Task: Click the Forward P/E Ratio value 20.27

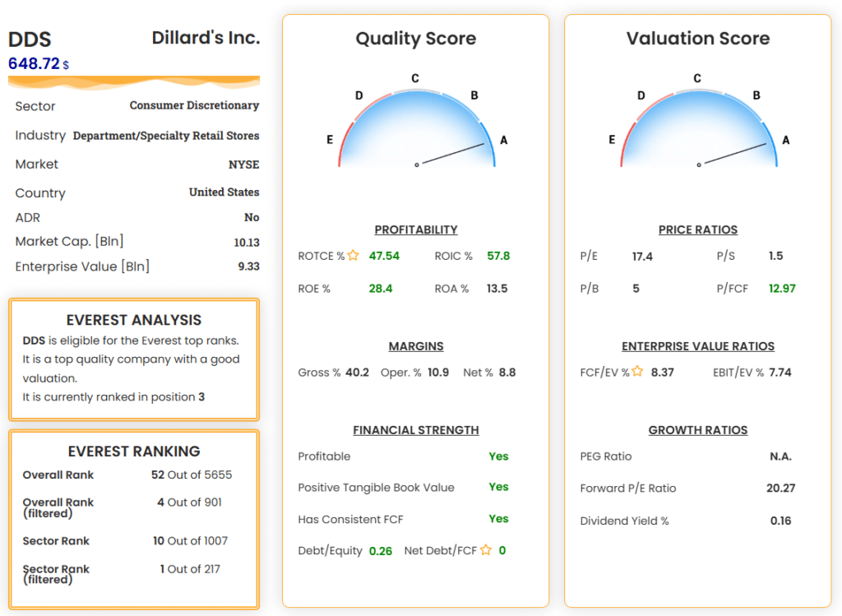Action: coord(780,488)
